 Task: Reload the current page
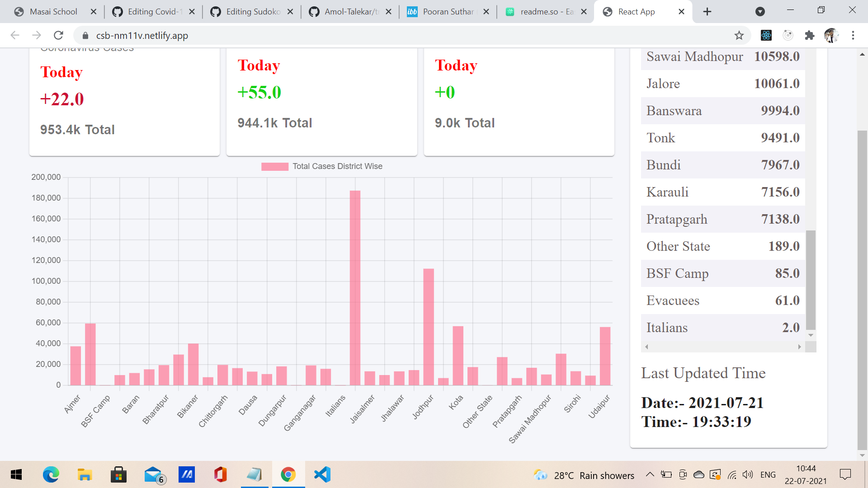(x=58, y=35)
